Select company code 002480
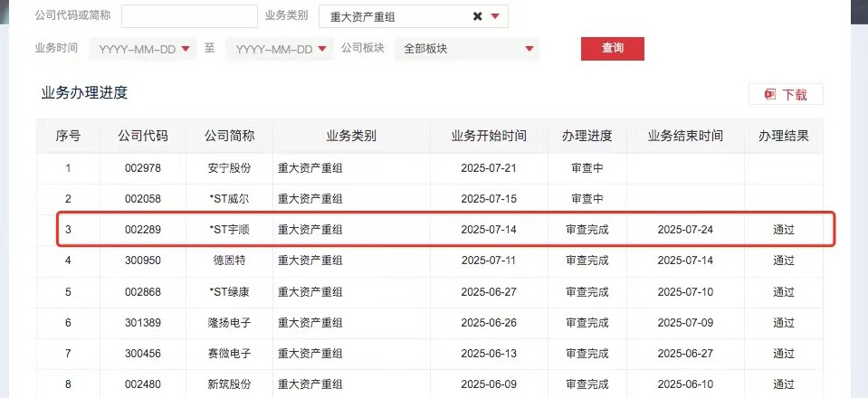 143,384
